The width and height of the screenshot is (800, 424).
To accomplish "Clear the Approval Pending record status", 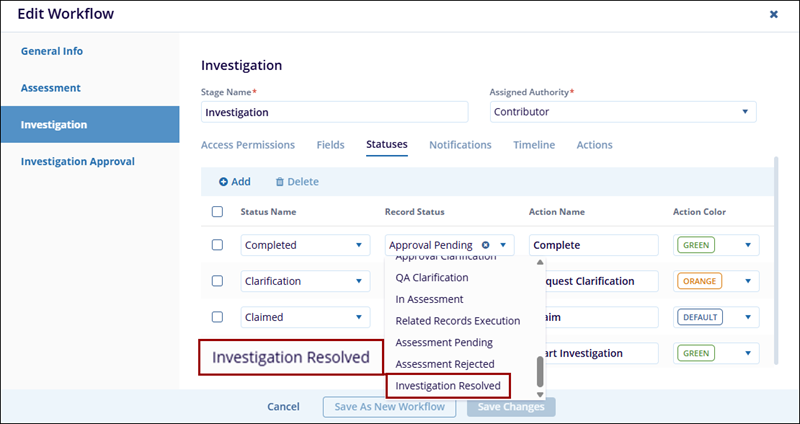I will (x=485, y=245).
